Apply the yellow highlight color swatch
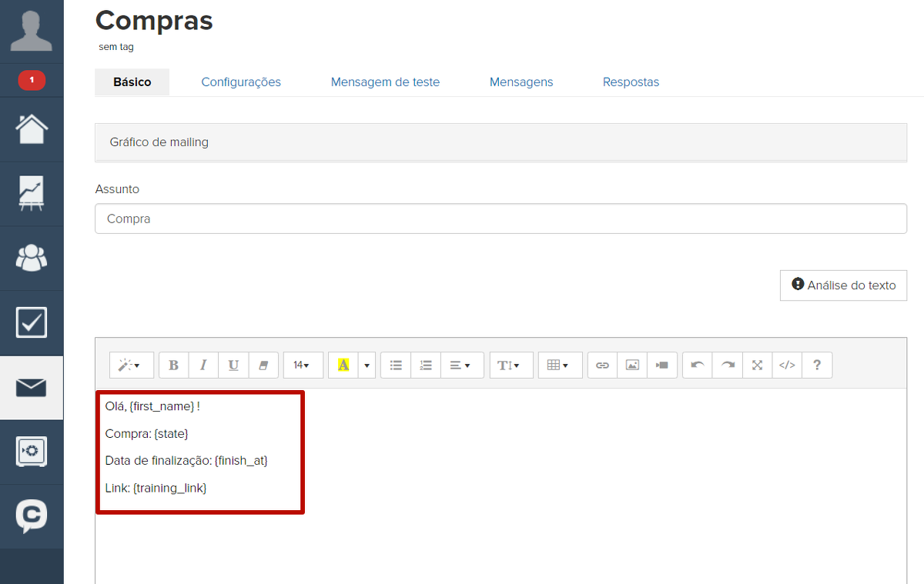Screen dimensions: 924x584 coord(343,365)
